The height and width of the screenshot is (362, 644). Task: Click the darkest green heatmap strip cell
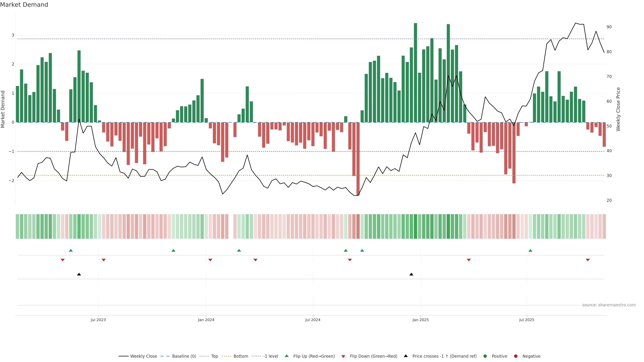416,226
